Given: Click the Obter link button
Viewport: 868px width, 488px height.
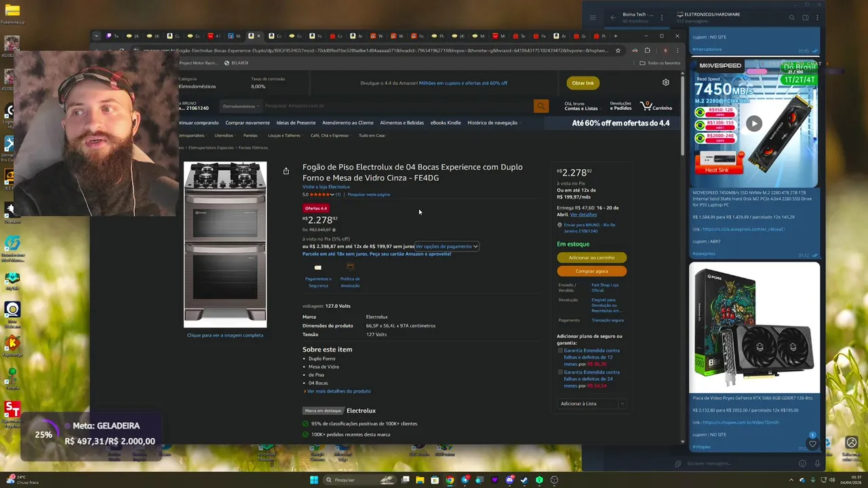Looking at the screenshot, I should click(x=583, y=83).
